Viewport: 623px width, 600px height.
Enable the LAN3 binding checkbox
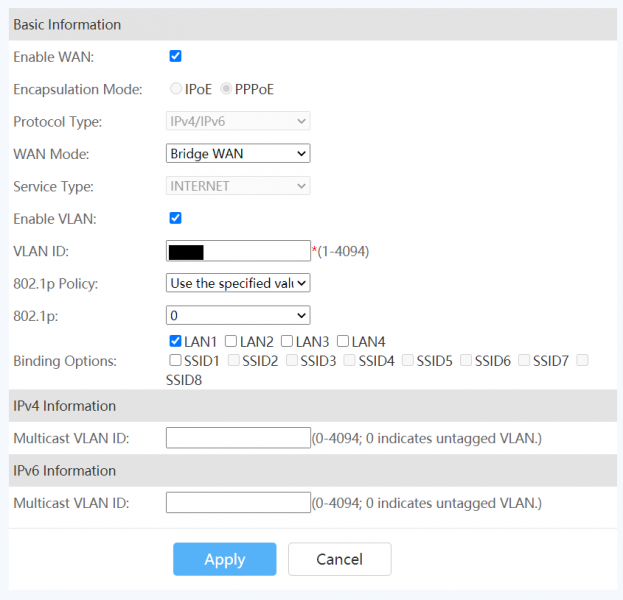pos(287,342)
